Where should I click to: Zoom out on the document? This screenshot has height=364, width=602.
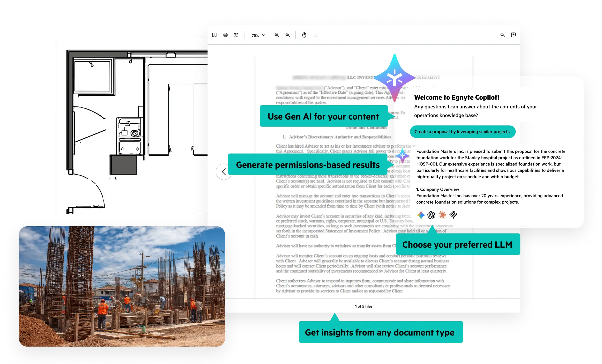tap(288, 35)
